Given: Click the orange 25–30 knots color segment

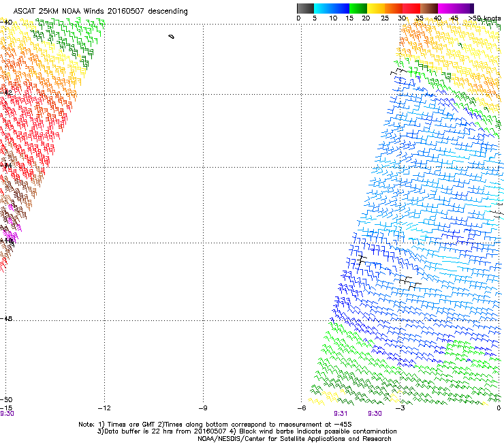Looking at the screenshot, I should (394, 8).
